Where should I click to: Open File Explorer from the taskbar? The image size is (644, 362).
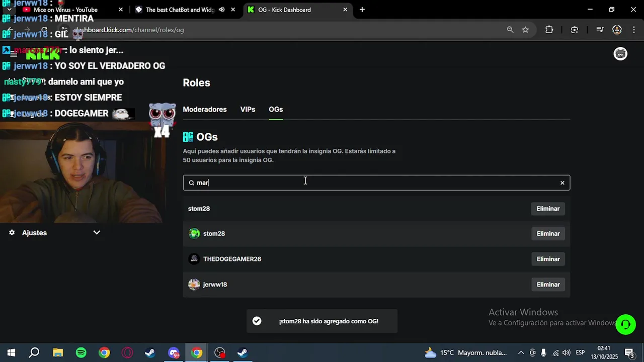click(x=58, y=352)
